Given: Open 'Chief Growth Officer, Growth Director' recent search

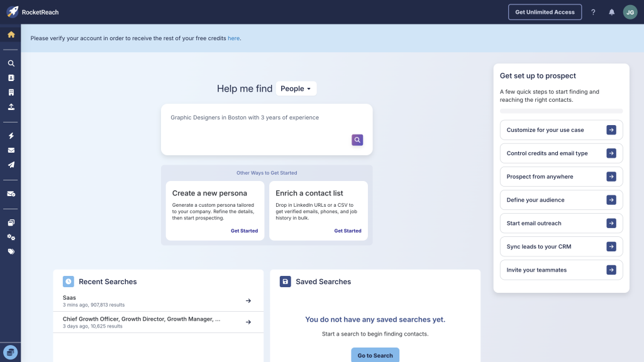Looking at the screenshot, I should [158, 322].
